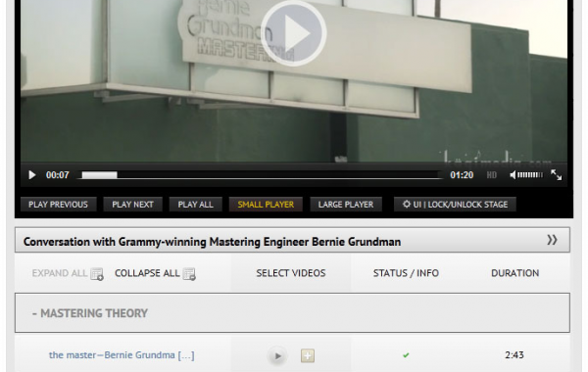The height and width of the screenshot is (372, 588).
Task: Collapse all sections with COLLAPSE ALL
Action: pyautogui.click(x=155, y=273)
